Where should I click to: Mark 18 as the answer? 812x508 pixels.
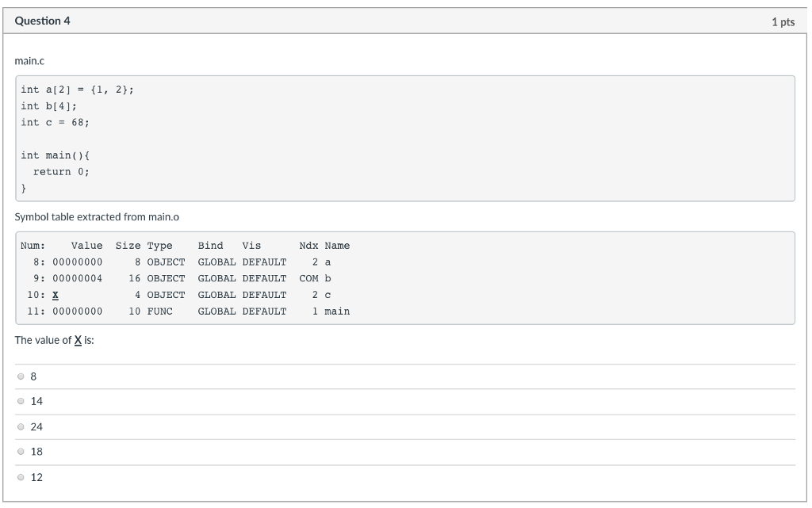pyautogui.click(x=21, y=452)
